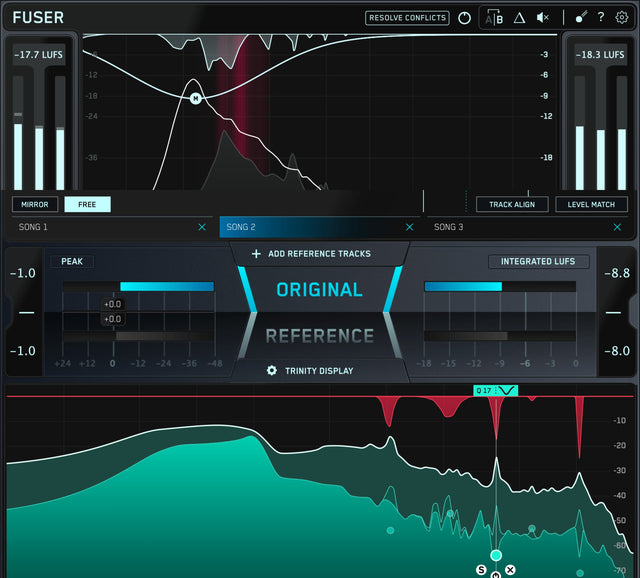Delete the selected EQ band with X
Viewport: 640px width, 578px height.
510,570
